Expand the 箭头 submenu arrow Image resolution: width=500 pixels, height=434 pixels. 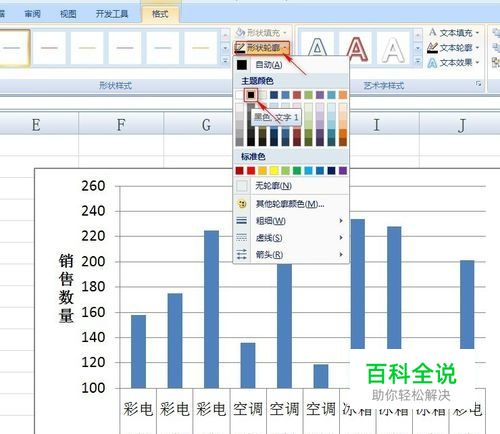tap(341, 255)
